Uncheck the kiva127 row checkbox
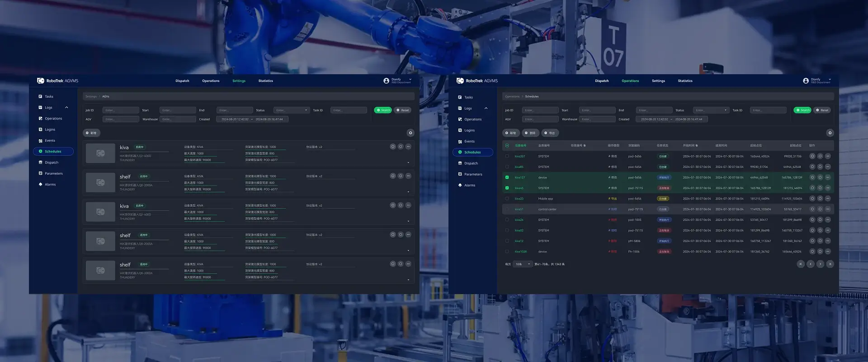 (507, 177)
